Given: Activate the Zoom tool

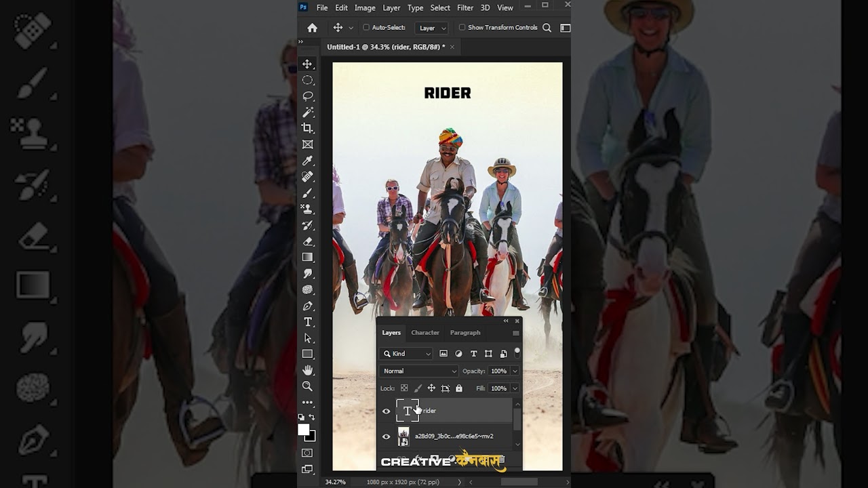Looking at the screenshot, I should click(307, 386).
